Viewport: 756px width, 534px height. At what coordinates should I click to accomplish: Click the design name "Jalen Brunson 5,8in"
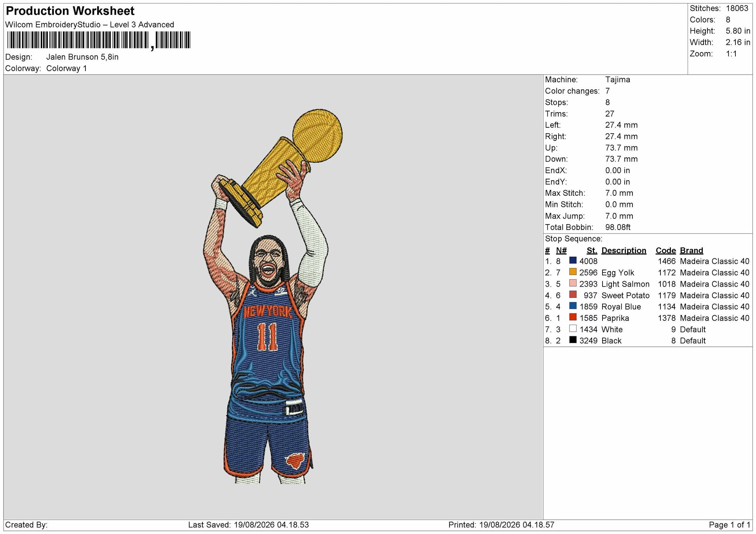tap(82, 57)
